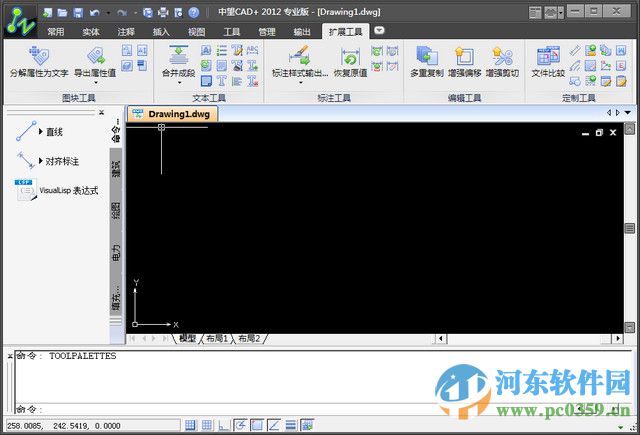Click the command line input field
The width and height of the screenshot is (640, 435).
(322, 409)
